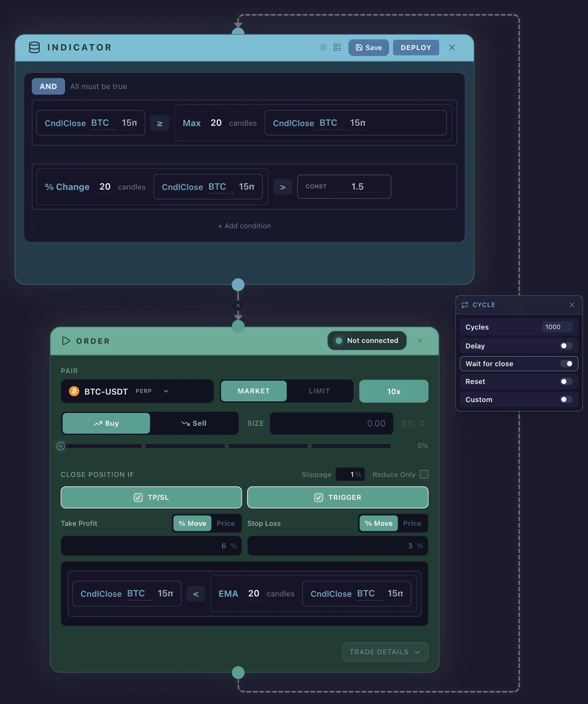Click the greater-or-equal operator in first condition
588x704 pixels.
(x=160, y=123)
